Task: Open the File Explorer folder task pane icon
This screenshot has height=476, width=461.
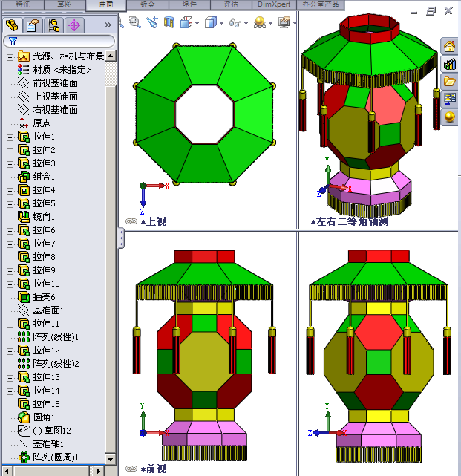Action: point(449,81)
